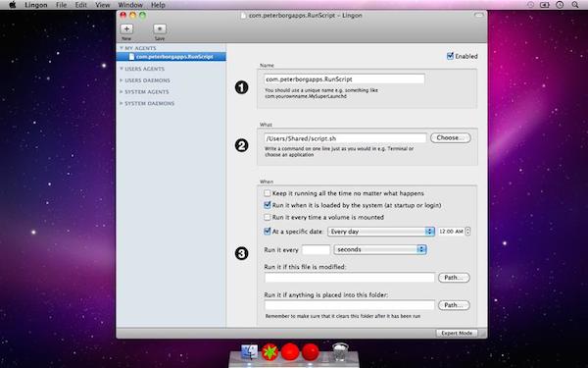The height and width of the screenshot is (368, 588).
Task: Click the Save toolbar icon
Action: pos(160,28)
